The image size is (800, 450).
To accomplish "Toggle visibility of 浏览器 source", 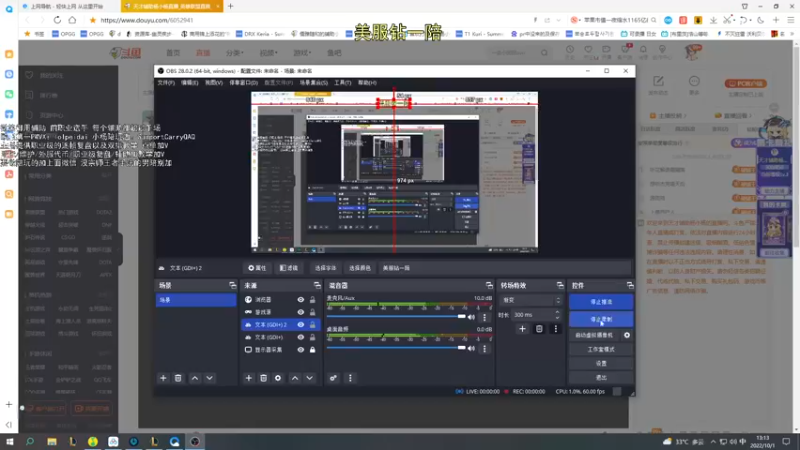I will [x=301, y=299].
